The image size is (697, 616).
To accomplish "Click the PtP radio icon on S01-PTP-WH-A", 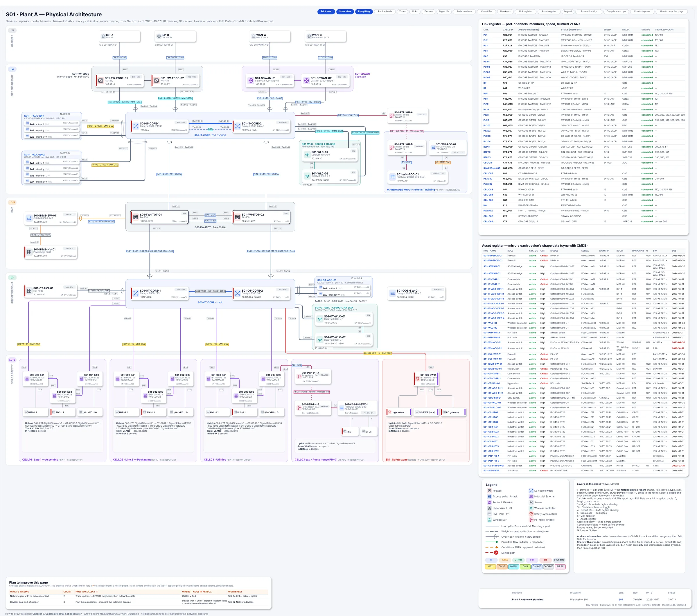I will coord(392,116).
